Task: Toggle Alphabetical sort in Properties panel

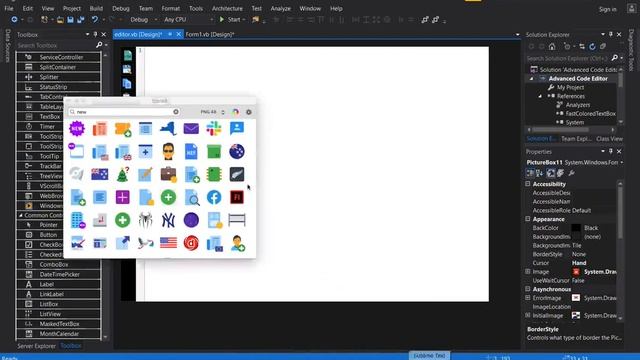Action: tap(540, 173)
